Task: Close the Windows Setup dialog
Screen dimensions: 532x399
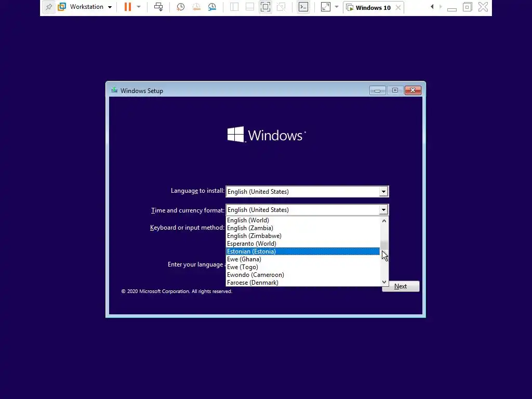Action: pos(413,90)
